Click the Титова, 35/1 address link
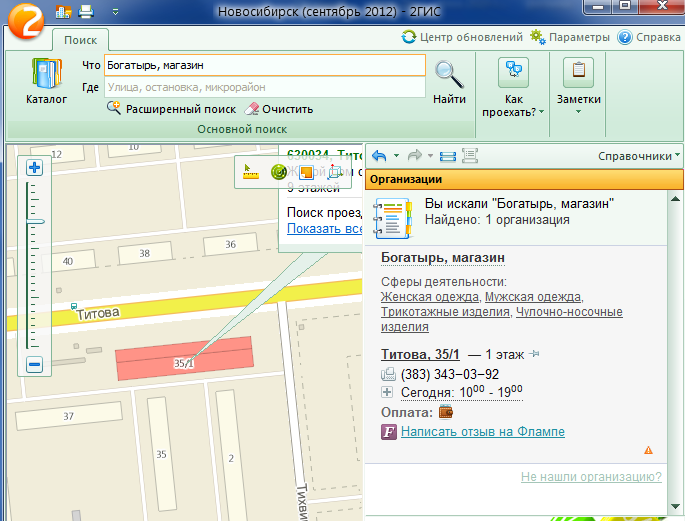This screenshot has height=521, width=685. [x=420, y=354]
